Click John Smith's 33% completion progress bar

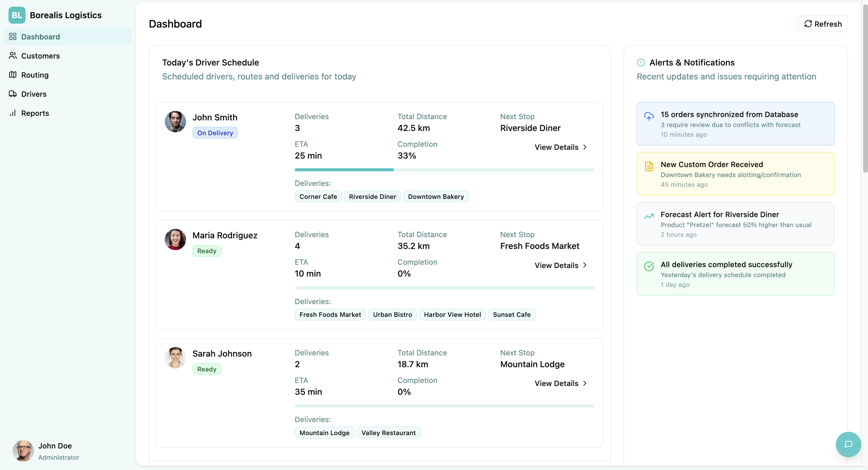pos(444,170)
